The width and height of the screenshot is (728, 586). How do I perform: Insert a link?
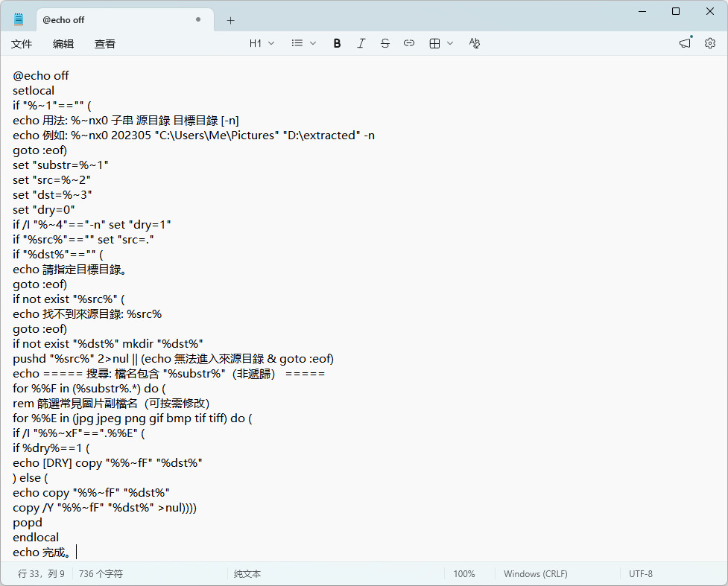tap(408, 44)
